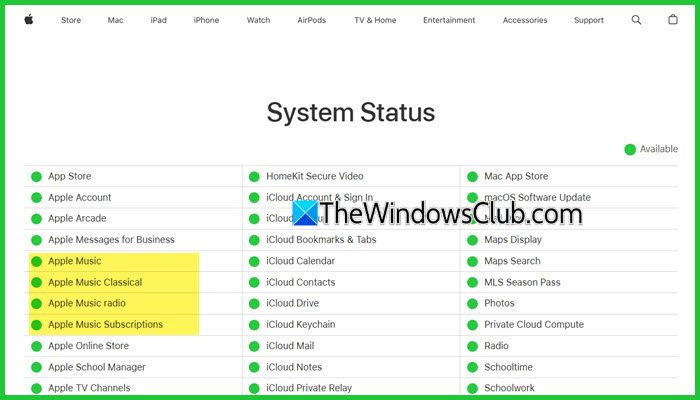The image size is (700, 400).
Task: Click the status dot beside iCloud Keychain
Action: (254, 325)
